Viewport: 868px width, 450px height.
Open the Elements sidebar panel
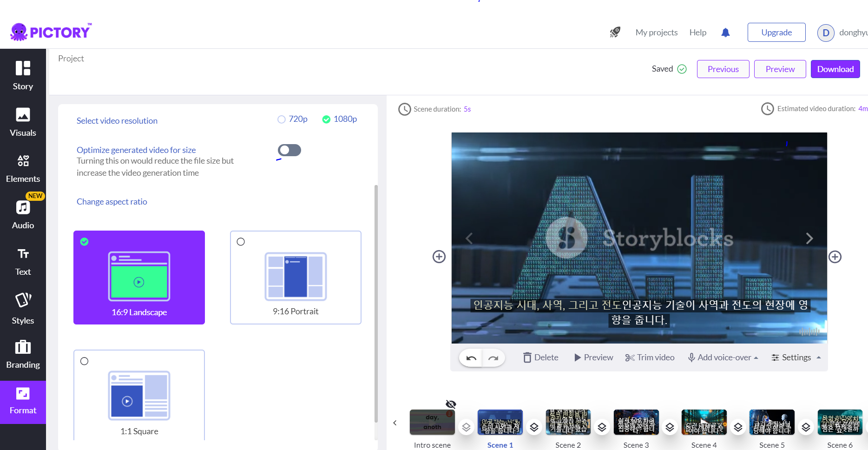23,169
